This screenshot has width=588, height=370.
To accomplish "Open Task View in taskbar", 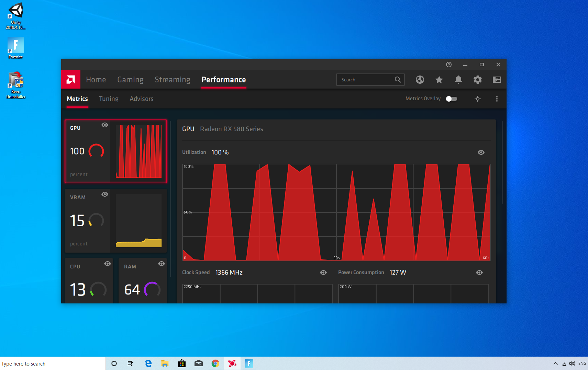I will (x=131, y=363).
